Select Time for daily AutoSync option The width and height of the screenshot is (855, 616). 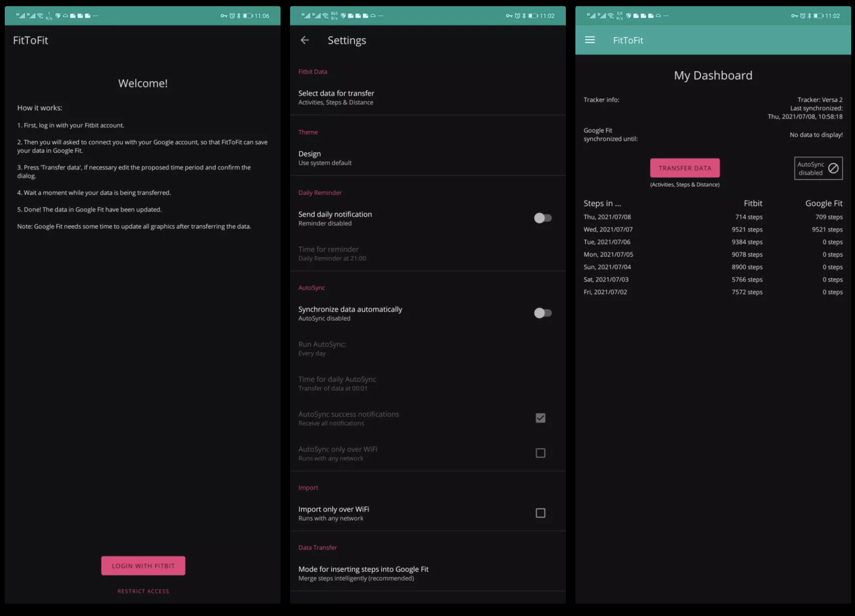click(x=337, y=384)
